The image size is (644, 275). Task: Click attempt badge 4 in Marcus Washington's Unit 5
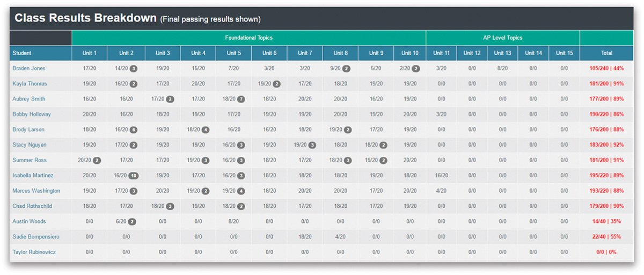pyautogui.click(x=241, y=191)
